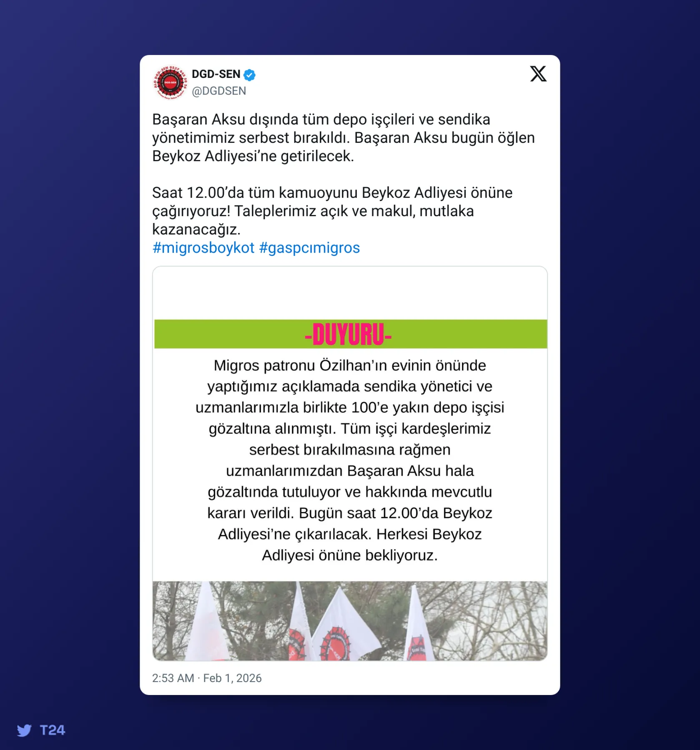Click the Twitter bird icon
The width and height of the screenshot is (700, 750).
[24, 730]
